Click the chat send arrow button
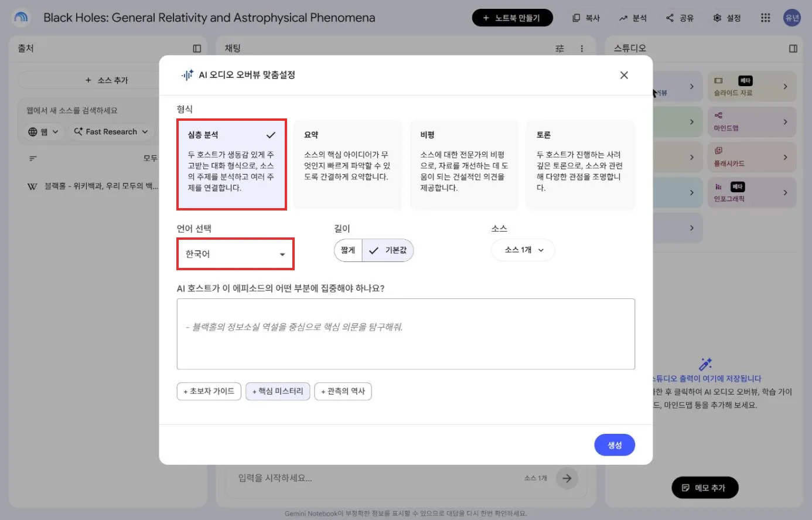 [x=567, y=478]
